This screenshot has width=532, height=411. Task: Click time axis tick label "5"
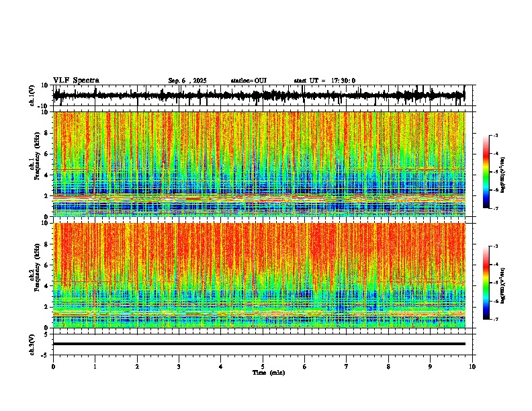263,367
